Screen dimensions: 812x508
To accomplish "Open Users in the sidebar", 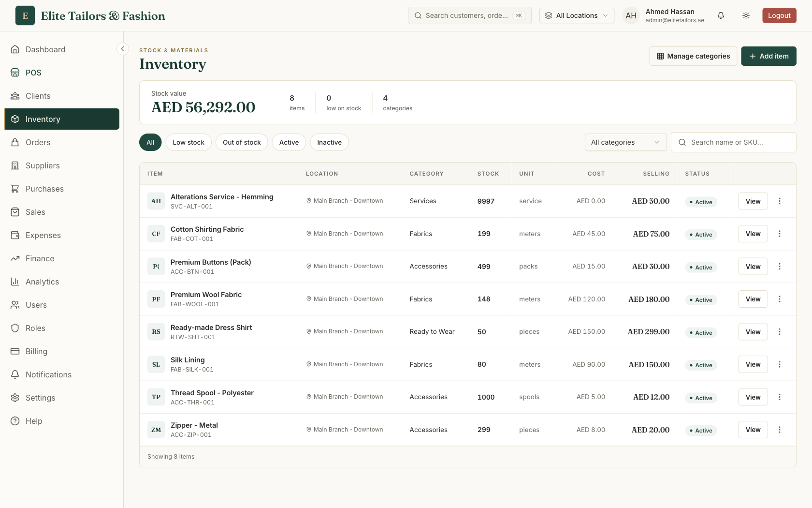I will (x=62, y=305).
